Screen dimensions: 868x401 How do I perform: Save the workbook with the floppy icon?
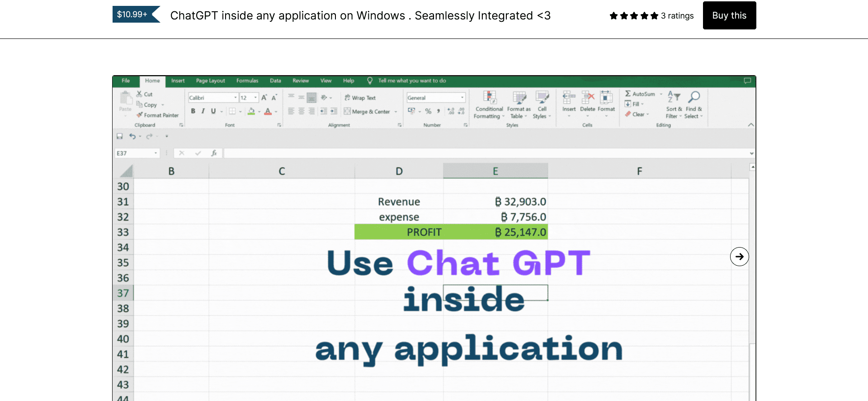coord(120,136)
